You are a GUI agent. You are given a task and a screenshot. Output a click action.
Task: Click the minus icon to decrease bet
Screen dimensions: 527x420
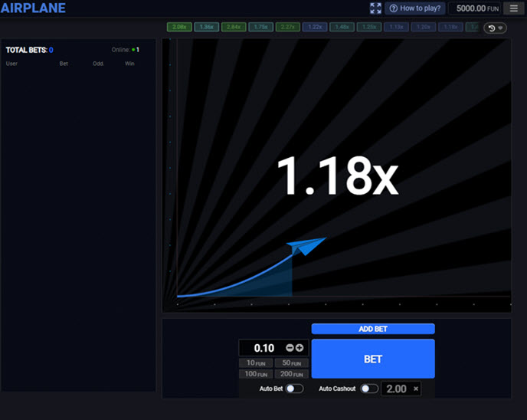[290, 348]
